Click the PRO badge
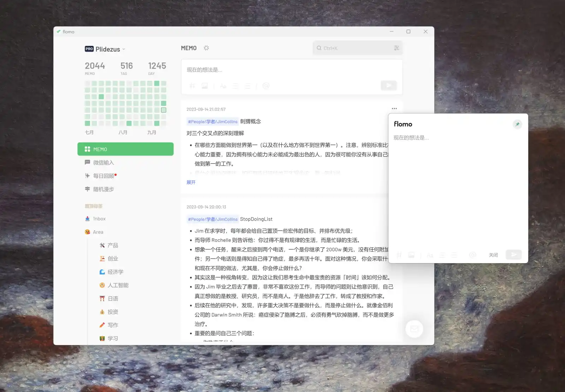 point(89,49)
